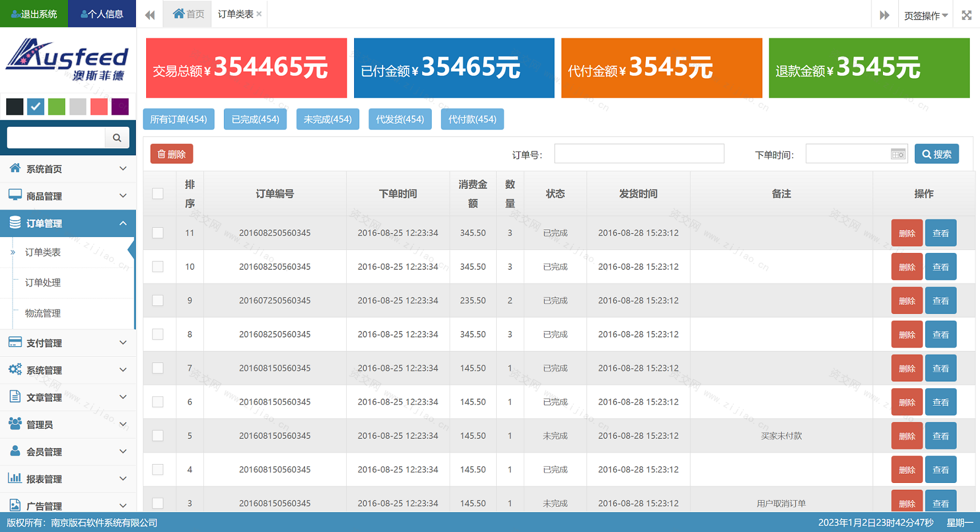
Task: Filter by 代付款(454)
Action: pyautogui.click(x=472, y=119)
